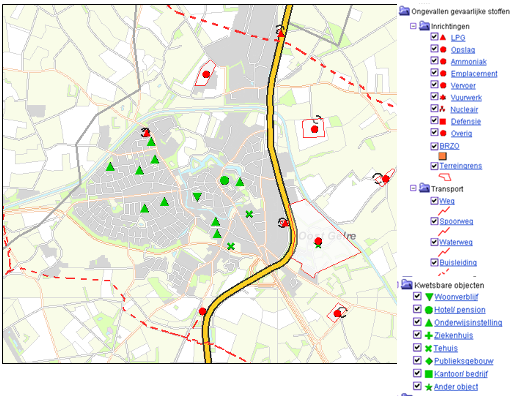519x396 pixels.
Task: Open the Kantoor/ bedrijf link
Action: 461,374
